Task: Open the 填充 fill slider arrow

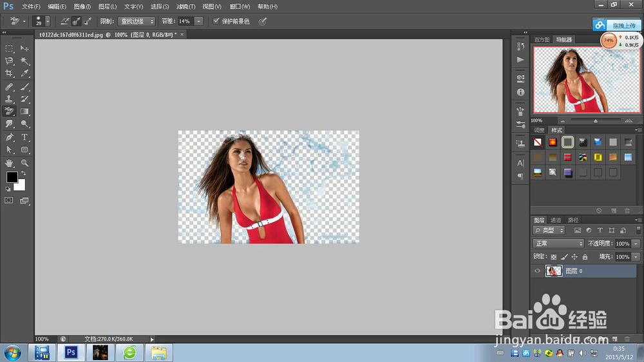Action: (x=636, y=257)
